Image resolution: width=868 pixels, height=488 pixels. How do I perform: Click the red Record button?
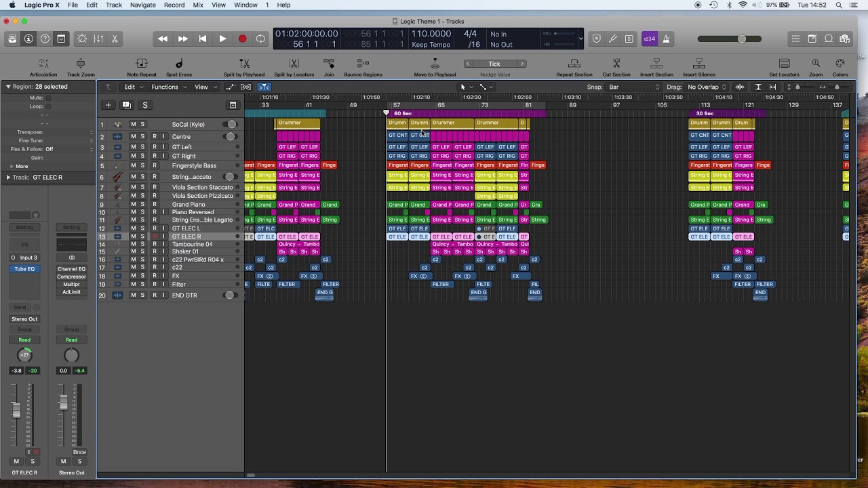tap(242, 39)
